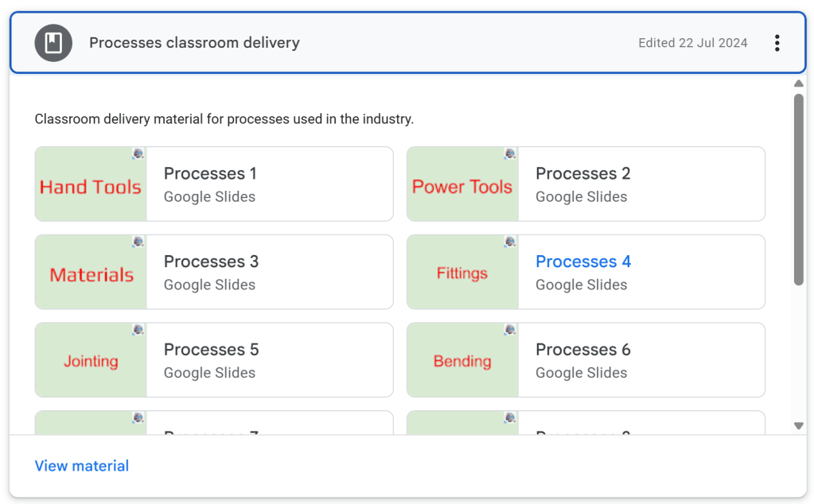Click the small badge icon on Hand Tools thumbnail
Image resolution: width=814 pixels, height=504 pixels.
tap(138, 153)
